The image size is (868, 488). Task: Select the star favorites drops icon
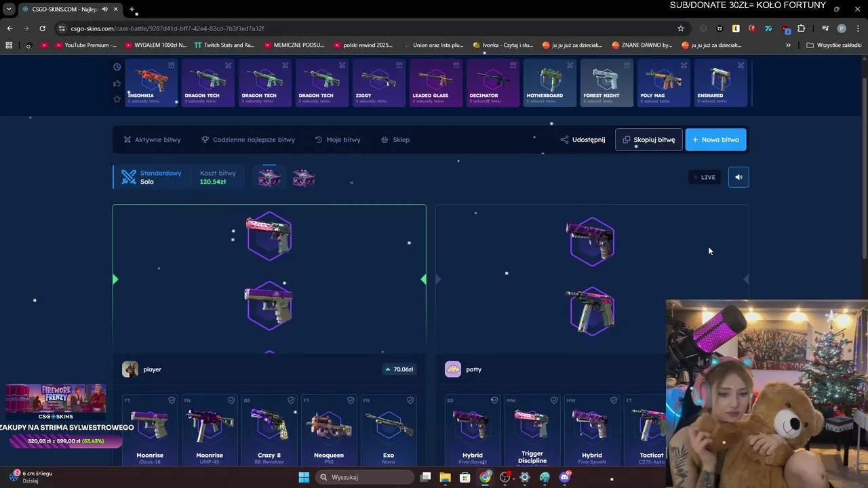coord(117,99)
